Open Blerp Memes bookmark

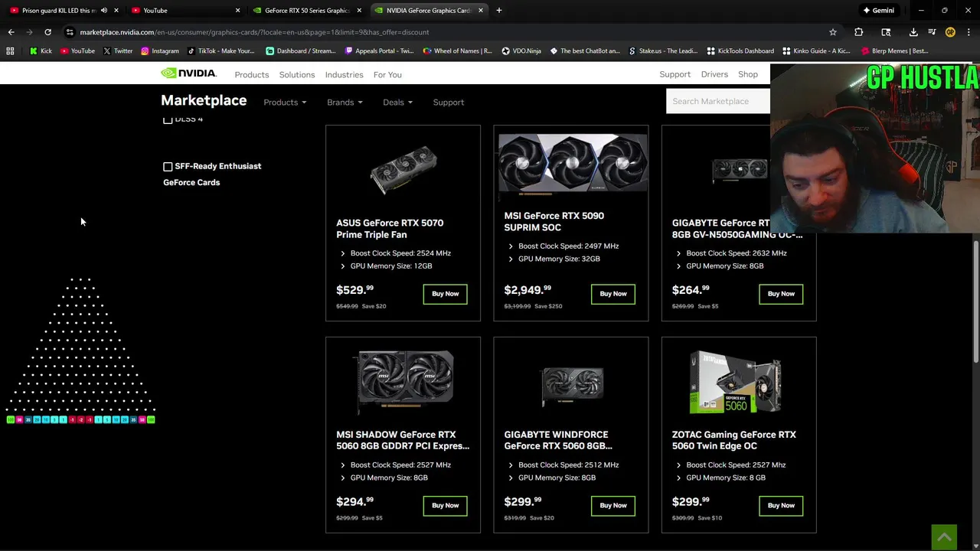(x=895, y=51)
